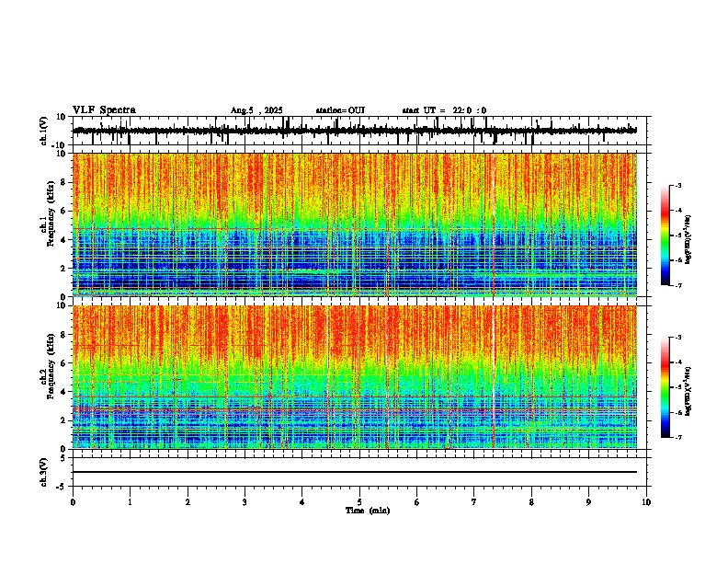
Task: Click time axis tick label "6"
Action: tap(417, 502)
